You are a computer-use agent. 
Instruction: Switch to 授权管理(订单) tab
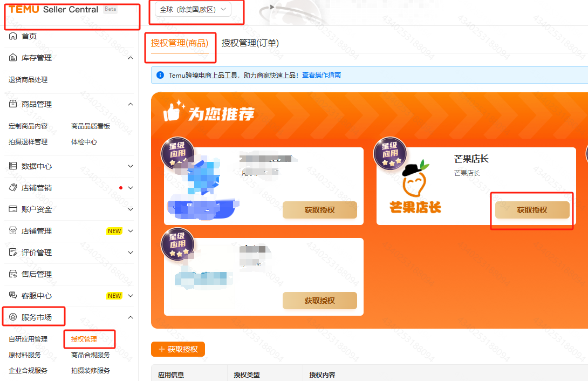[250, 43]
